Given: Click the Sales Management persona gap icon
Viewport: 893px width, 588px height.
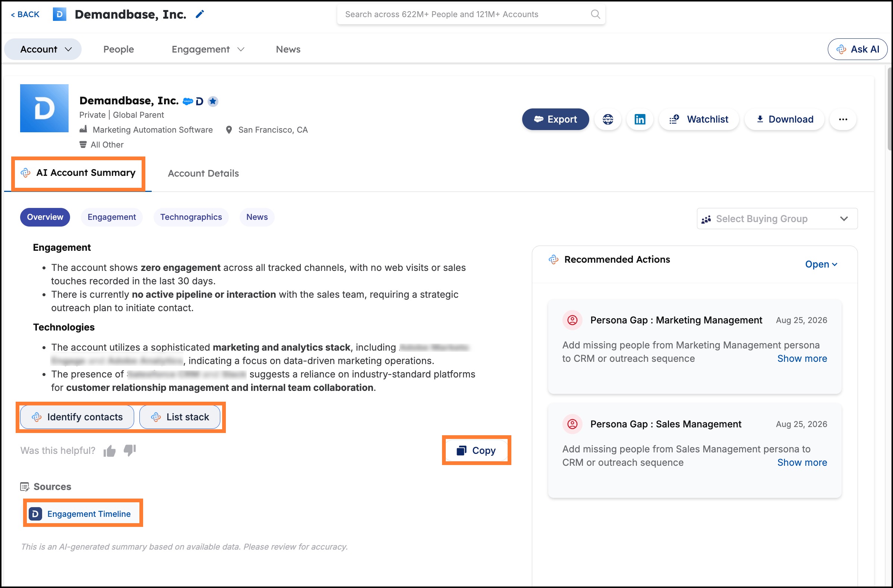Looking at the screenshot, I should (x=572, y=424).
